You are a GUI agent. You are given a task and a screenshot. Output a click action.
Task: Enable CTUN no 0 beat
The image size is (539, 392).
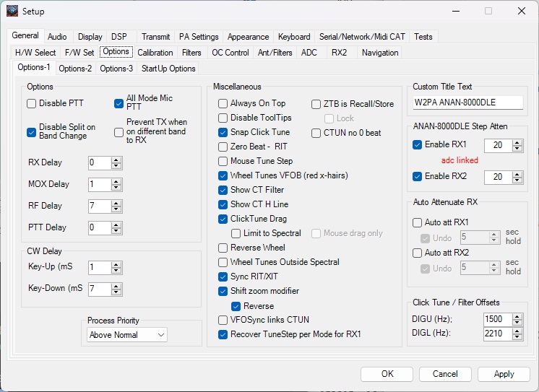tap(316, 133)
